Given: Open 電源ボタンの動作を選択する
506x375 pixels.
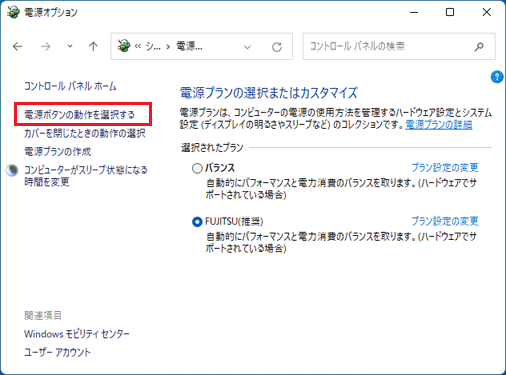Looking at the screenshot, I should click(x=79, y=114).
